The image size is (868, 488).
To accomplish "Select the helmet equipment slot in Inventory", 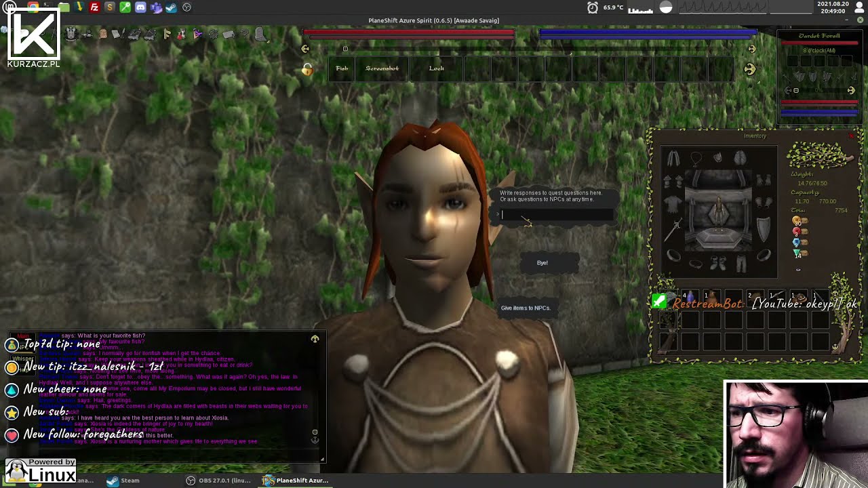I will click(x=718, y=157).
